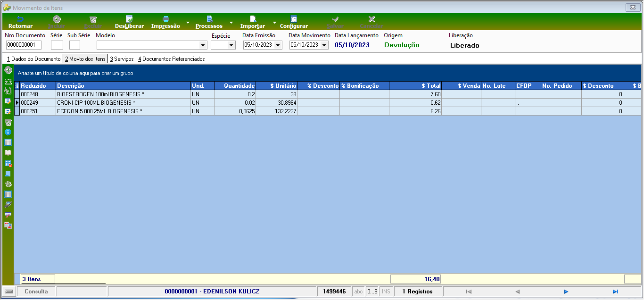
Task: Click the Sub Série input field
Action: (x=74, y=45)
